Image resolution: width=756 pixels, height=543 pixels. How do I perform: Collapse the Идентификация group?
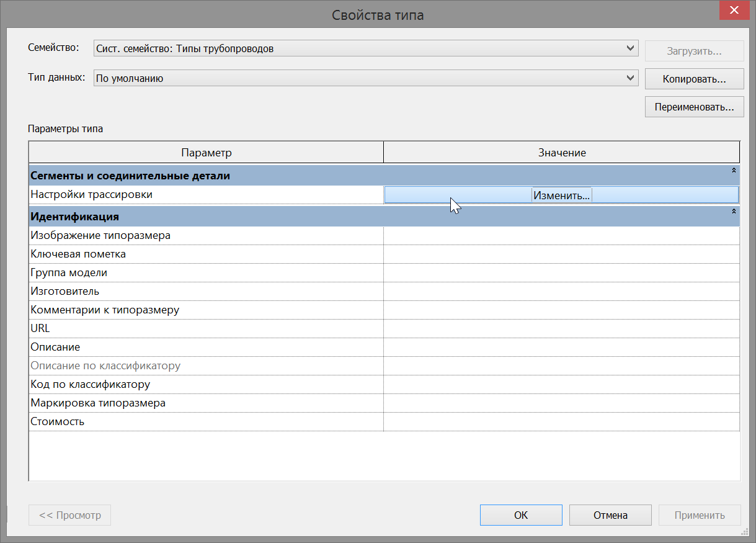click(734, 212)
